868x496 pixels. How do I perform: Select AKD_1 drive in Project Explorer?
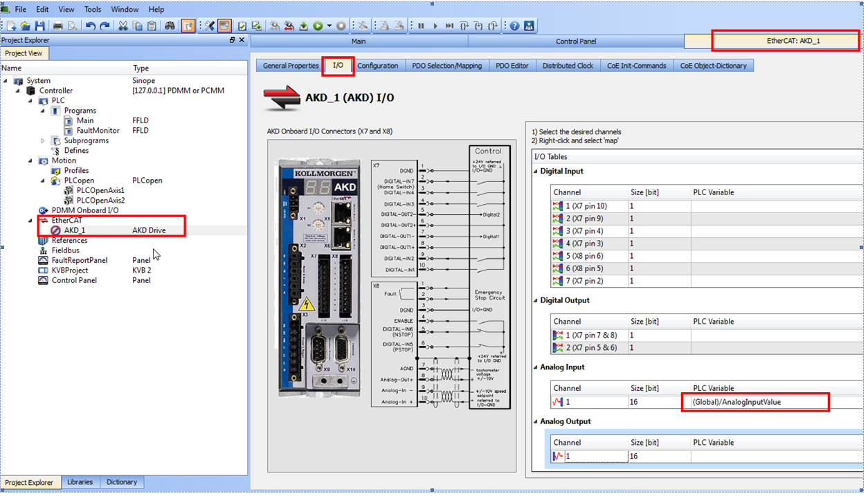coord(75,230)
